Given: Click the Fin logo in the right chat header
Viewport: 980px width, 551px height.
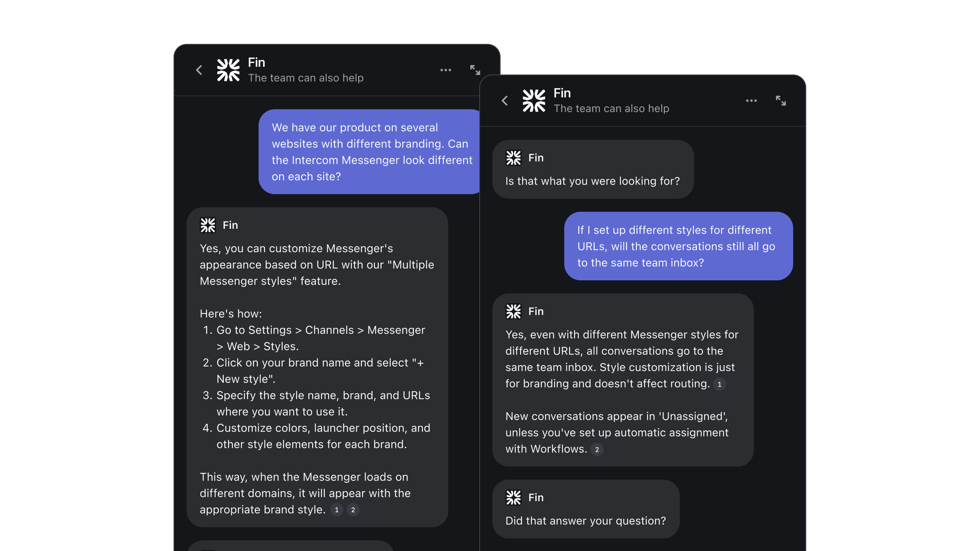Looking at the screenshot, I should 534,101.
